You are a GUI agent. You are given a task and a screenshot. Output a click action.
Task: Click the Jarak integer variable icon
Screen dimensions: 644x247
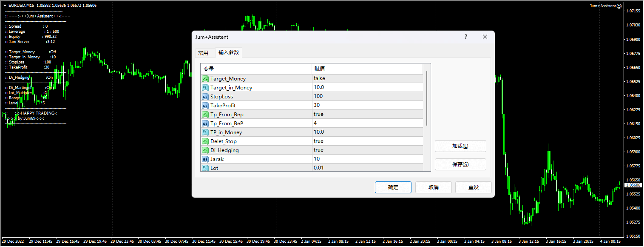(205, 159)
